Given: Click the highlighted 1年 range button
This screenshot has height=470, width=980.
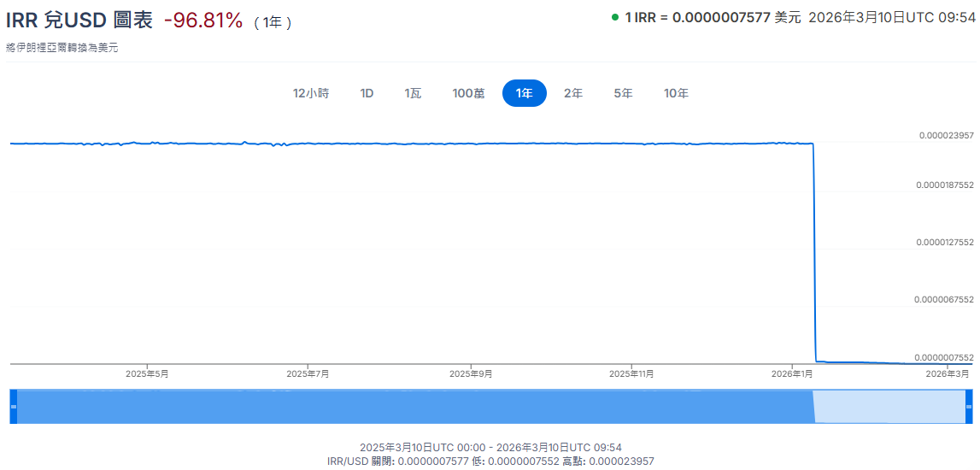Looking at the screenshot, I should coord(524,93).
